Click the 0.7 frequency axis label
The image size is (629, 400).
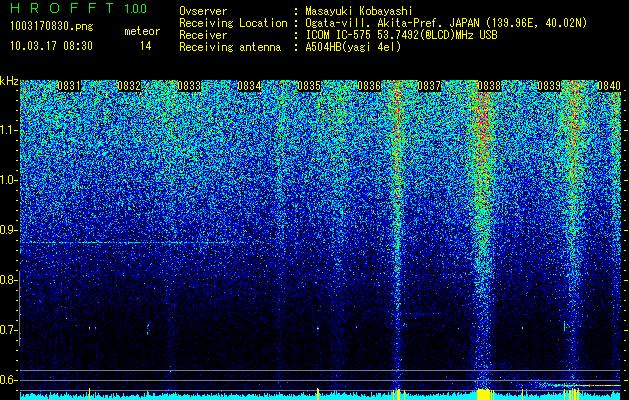8,330
